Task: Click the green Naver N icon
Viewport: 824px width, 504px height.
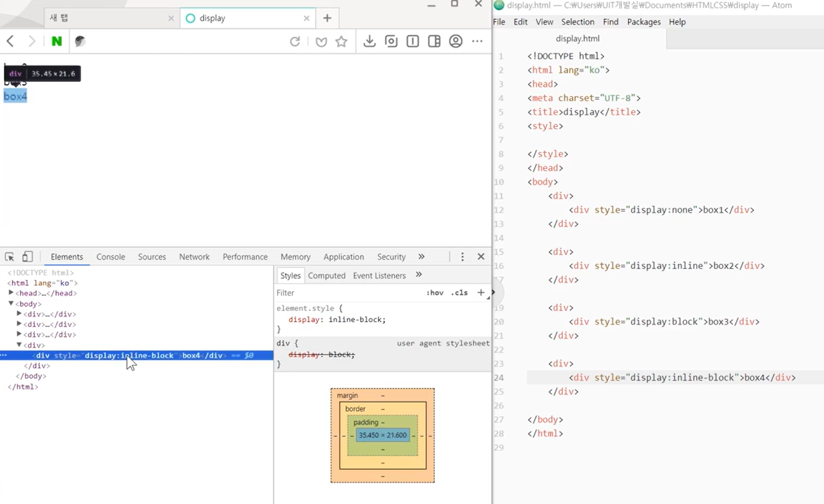Action: pos(56,41)
